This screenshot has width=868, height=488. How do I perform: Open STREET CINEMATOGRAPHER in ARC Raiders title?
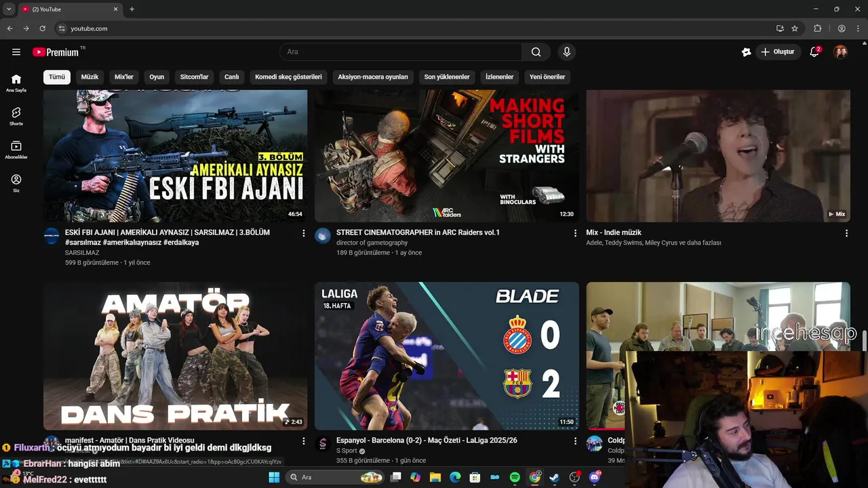pos(418,232)
